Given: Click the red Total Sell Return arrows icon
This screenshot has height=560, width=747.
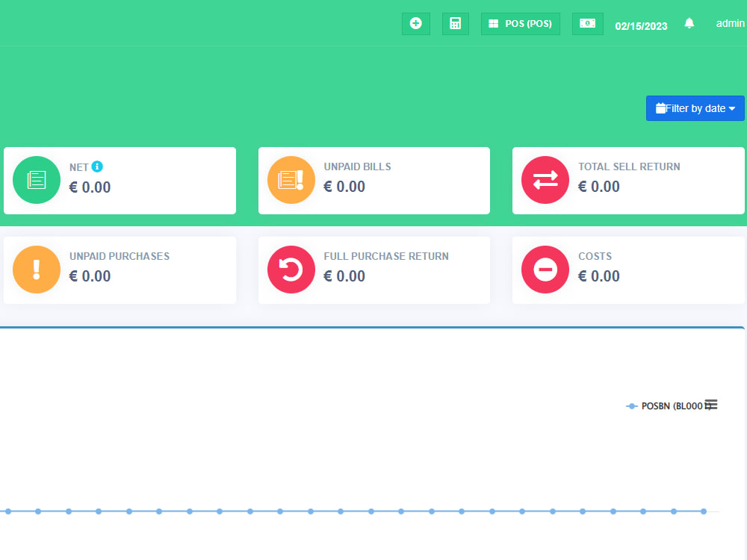Looking at the screenshot, I should (x=545, y=180).
